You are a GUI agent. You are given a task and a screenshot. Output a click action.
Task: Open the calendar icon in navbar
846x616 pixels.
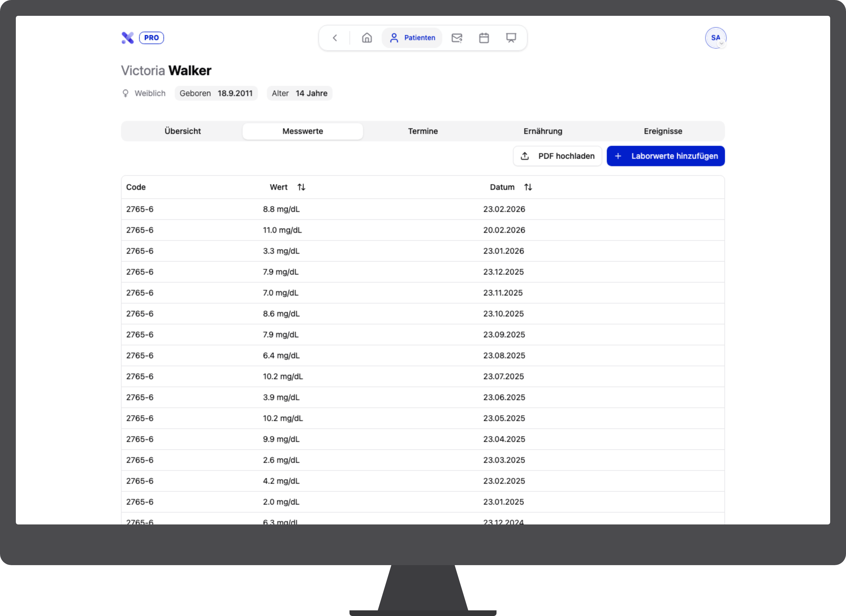pyautogui.click(x=484, y=38)
